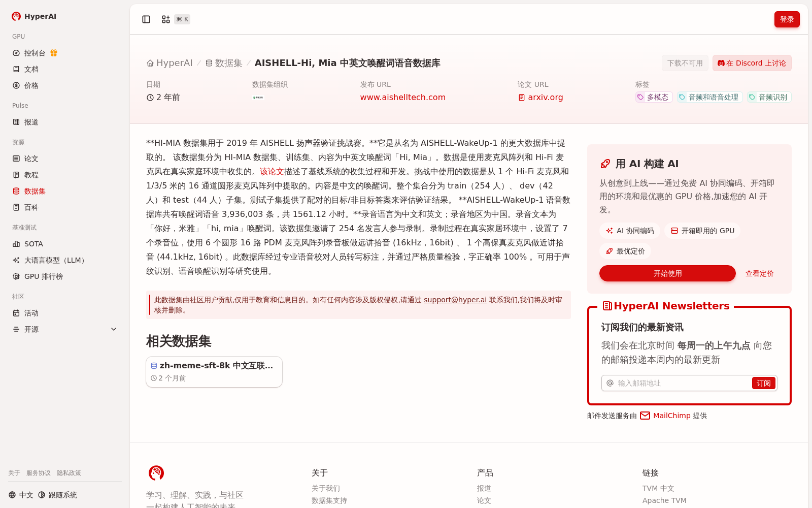Click the 多模态 tag
812x508 pixels.
pos(654,97)
